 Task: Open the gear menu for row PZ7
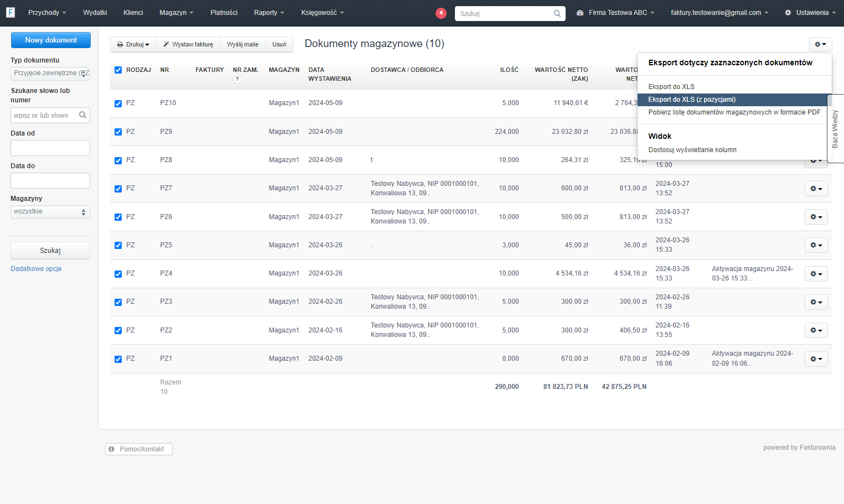[x=816, y=189]
